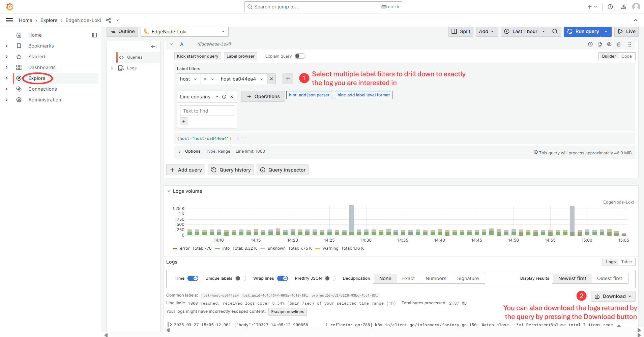Switch logs view to Table tab
The width and height of the screenshot is (644, 337).
pyautogui.click(x=626, y=262)
